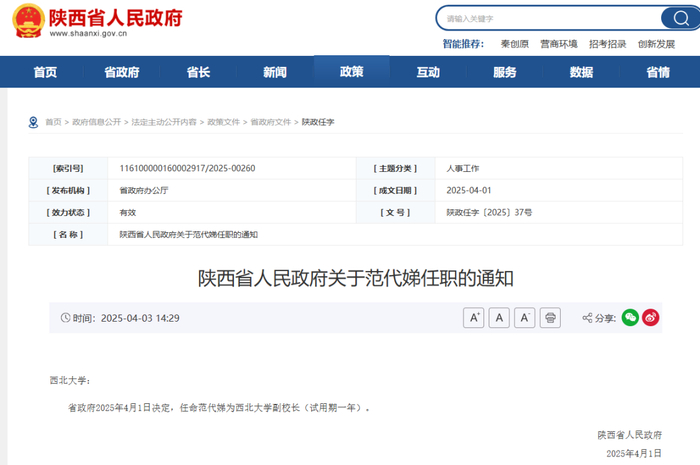Go to 首页 in breadcrumb

(54, 122)
